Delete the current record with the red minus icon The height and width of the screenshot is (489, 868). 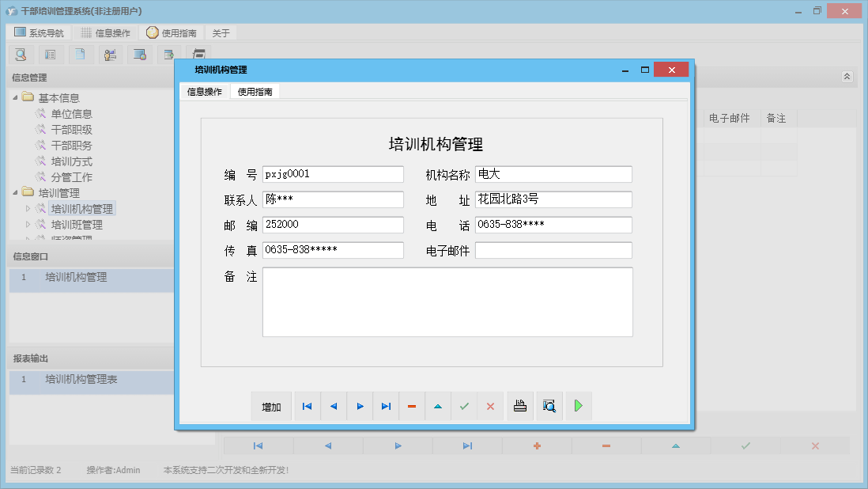point(412,406)
